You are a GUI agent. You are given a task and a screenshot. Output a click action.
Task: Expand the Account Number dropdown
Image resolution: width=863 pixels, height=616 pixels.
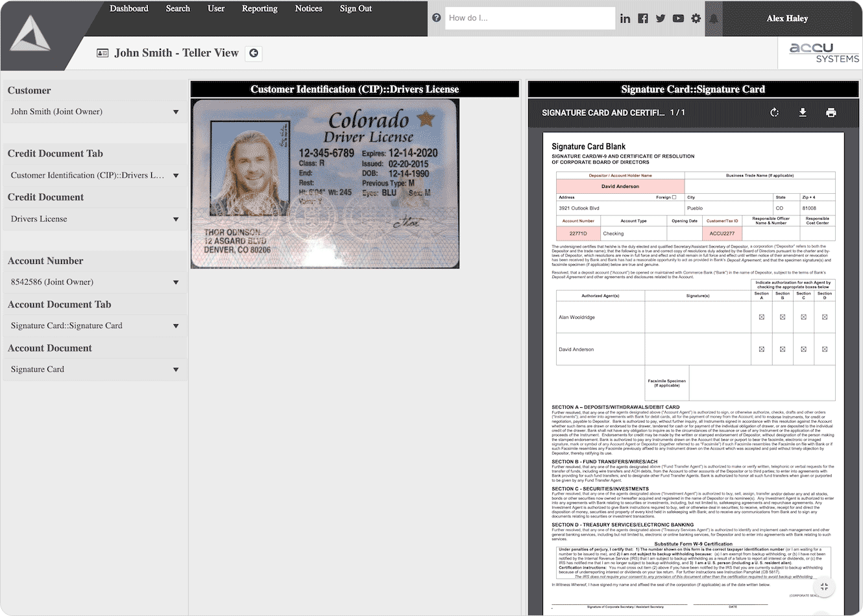pyautogui.click(x=95, y=282)
